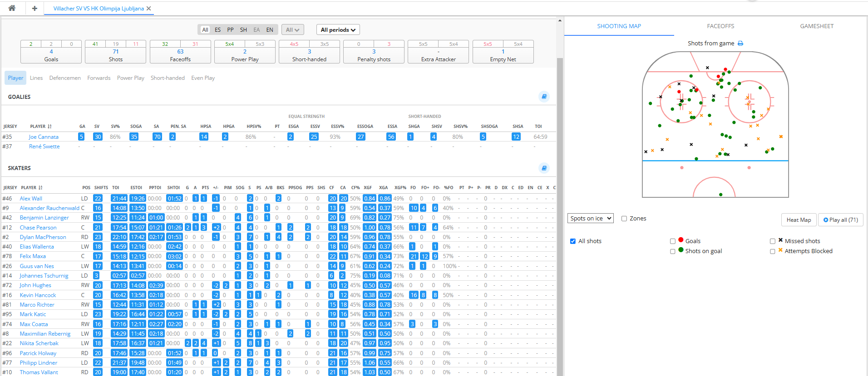Viewport: 868px width, 376px height.
Task: Click the vertical scrollbar of stats panel
Action: (560, 181)
